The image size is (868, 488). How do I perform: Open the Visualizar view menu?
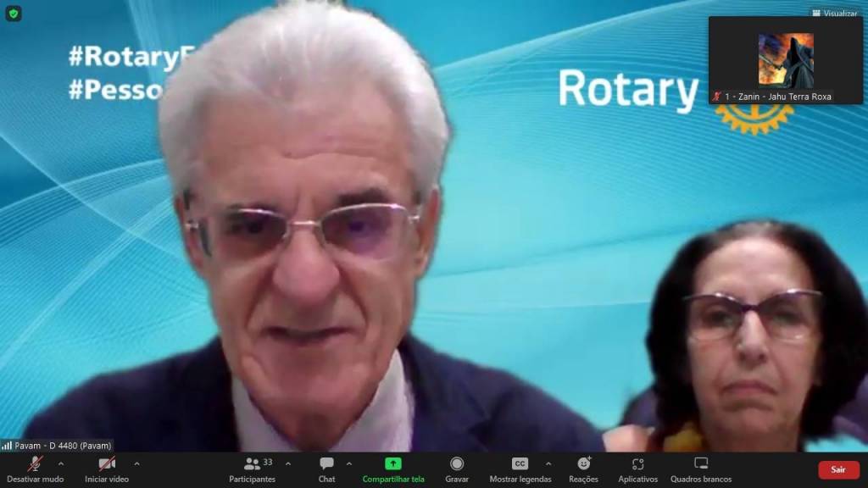tap(834, 14)
